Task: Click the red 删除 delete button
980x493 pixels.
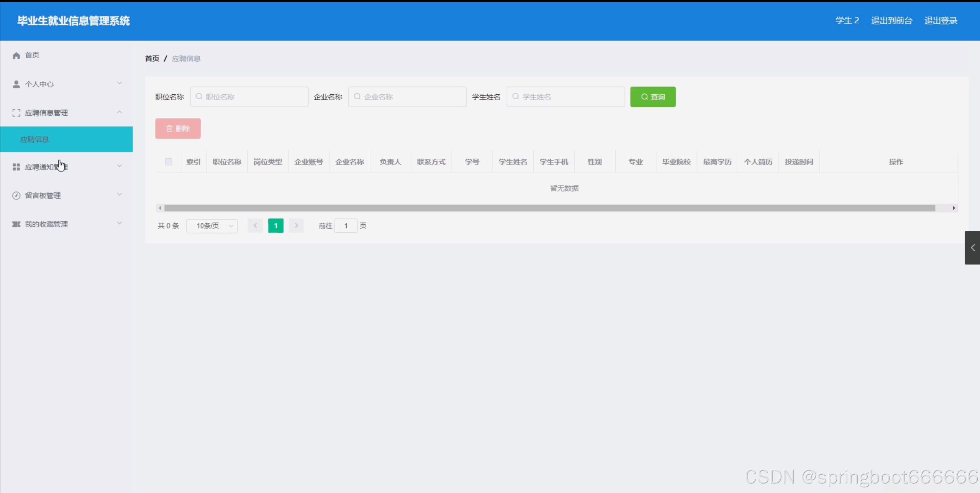Action: click(178, 129)
